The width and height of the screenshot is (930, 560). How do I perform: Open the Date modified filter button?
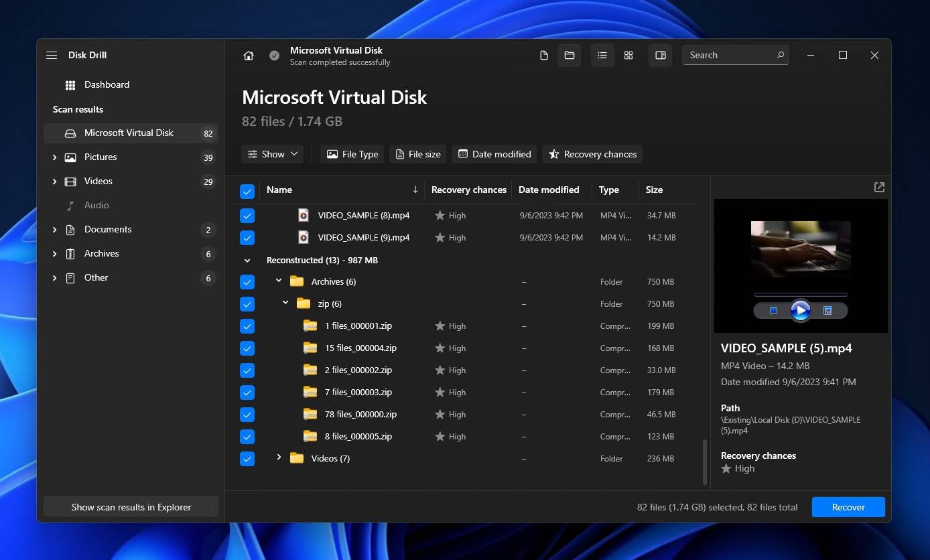[494, 154]
